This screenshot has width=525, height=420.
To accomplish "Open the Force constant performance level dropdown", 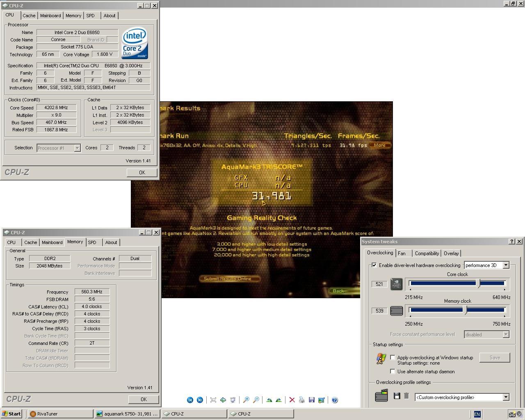I will pos(506,335).
